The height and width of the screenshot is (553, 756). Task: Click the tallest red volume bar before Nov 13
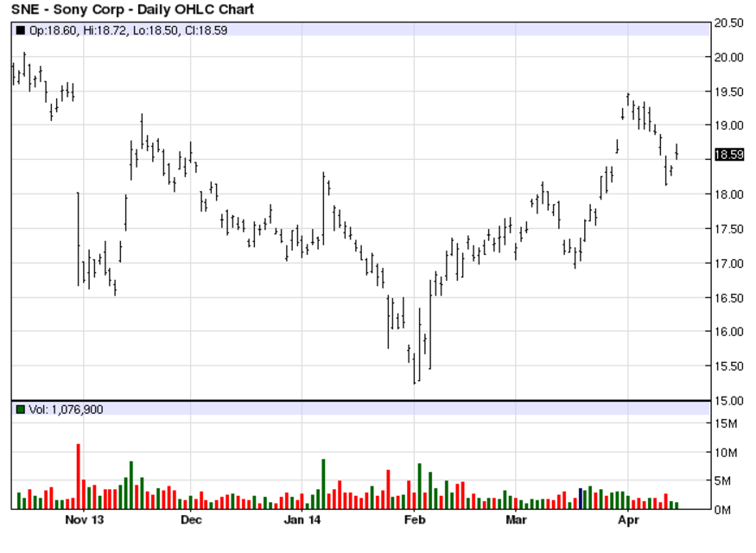(x=78, y=476)
